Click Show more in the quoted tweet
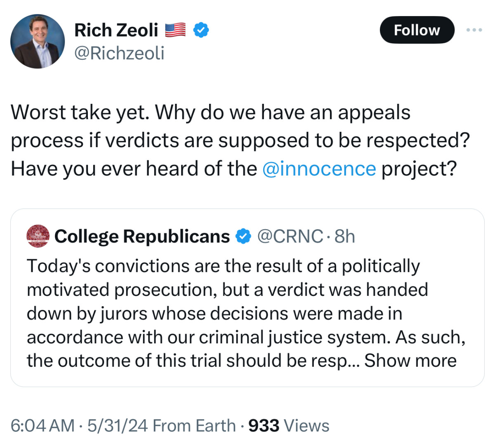 (x=412, y=360)
